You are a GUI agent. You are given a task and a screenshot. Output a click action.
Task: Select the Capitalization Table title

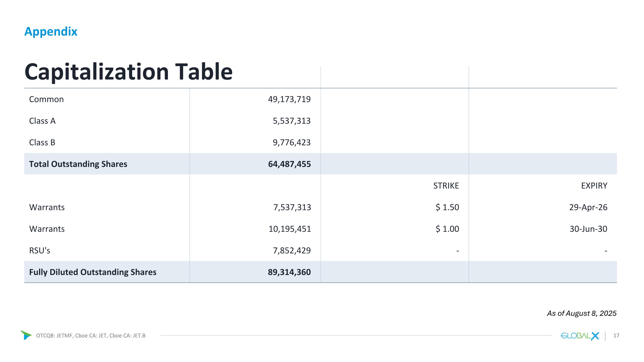click(x=129, y=72)
